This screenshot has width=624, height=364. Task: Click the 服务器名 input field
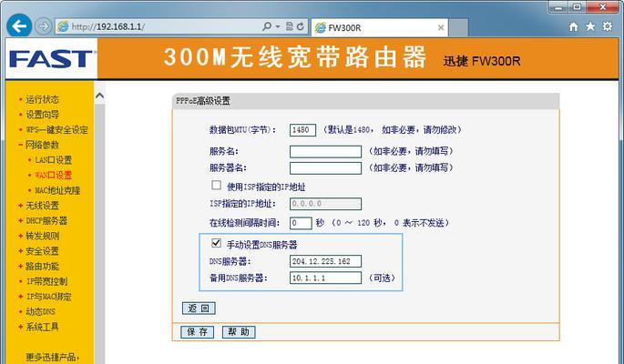click(325, 167)
